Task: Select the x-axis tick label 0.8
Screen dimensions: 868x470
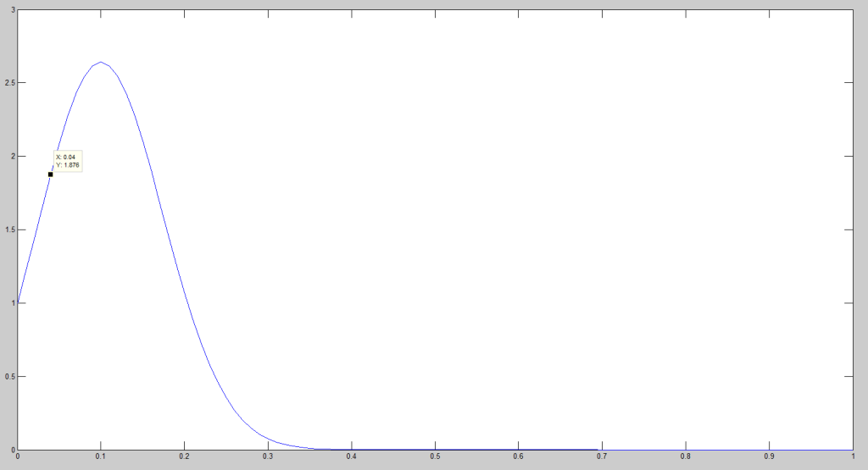Action: click(x=685, y=456)
